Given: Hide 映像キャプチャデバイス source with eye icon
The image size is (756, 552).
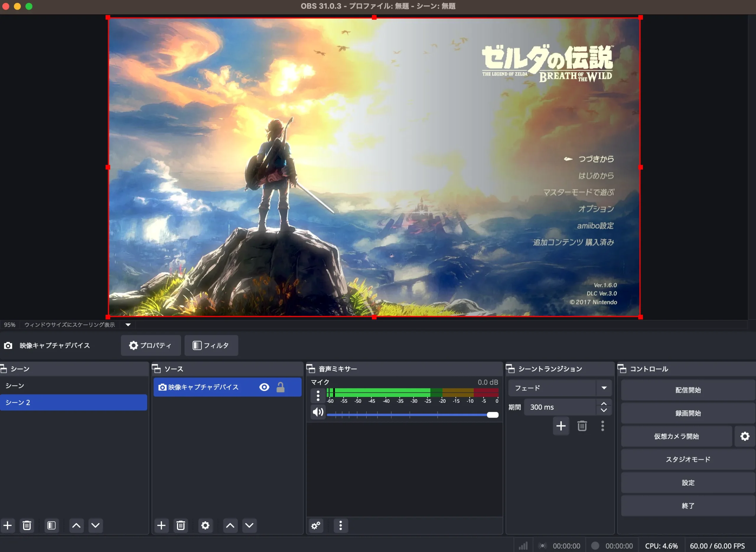Looking at the screenshot, I should pos(264,387).
